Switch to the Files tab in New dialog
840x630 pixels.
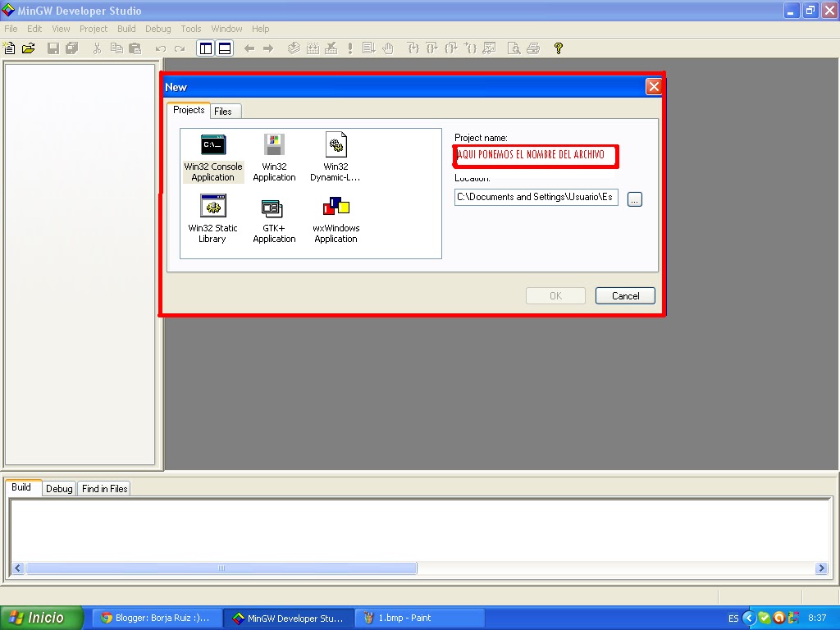point(223,112)
